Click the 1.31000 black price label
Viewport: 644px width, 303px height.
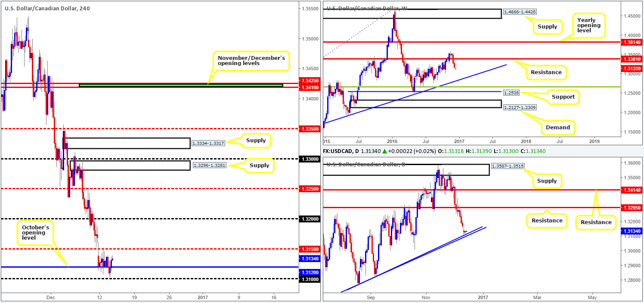[x=309, y=279]
